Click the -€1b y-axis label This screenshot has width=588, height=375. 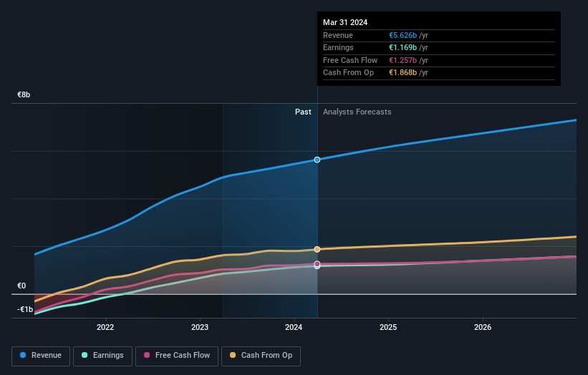(25, 309)
